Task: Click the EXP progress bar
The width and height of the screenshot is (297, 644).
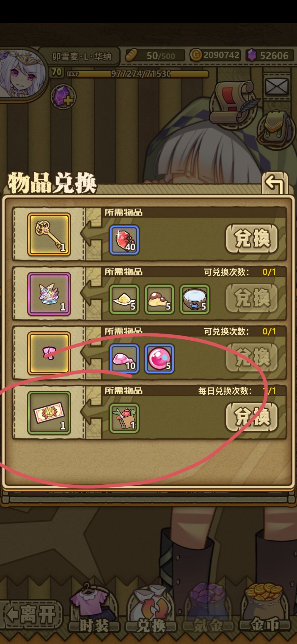Action: pos(137,74)
